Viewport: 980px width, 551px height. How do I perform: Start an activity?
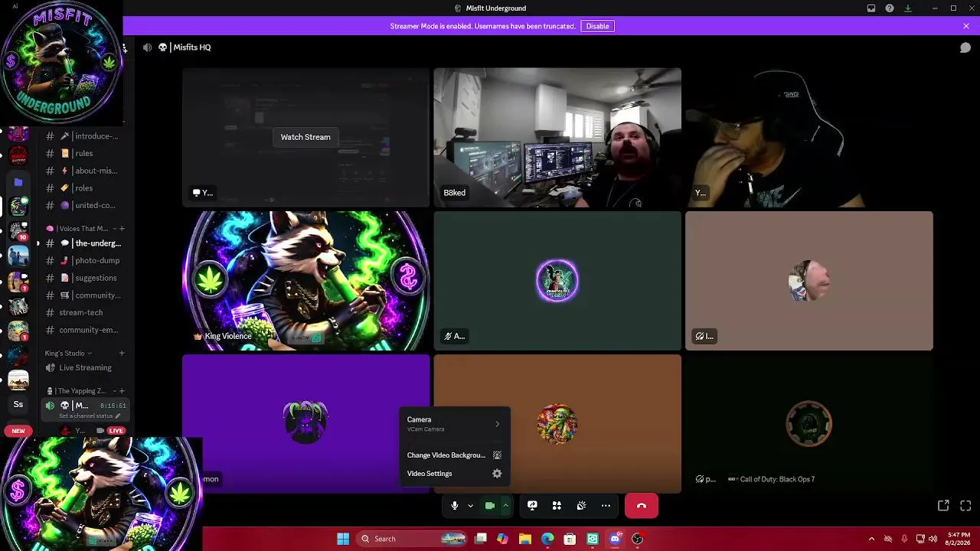(x=557, y=506)
